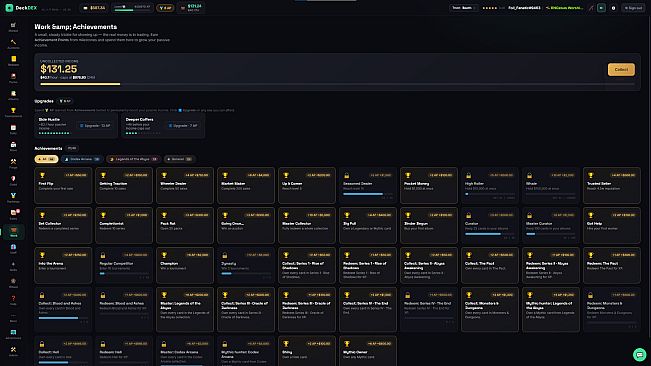Collect the uncollected income
This screenshot has height=366, width=651.
621,69
